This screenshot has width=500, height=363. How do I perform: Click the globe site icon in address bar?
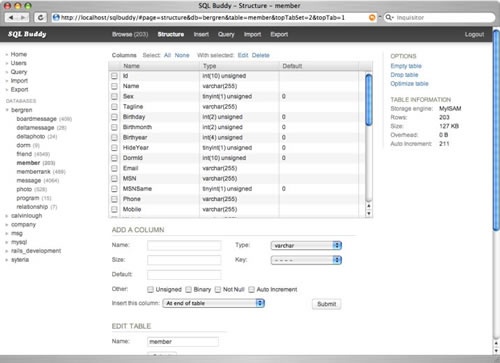pyautogui.click(x=56, y=17)
